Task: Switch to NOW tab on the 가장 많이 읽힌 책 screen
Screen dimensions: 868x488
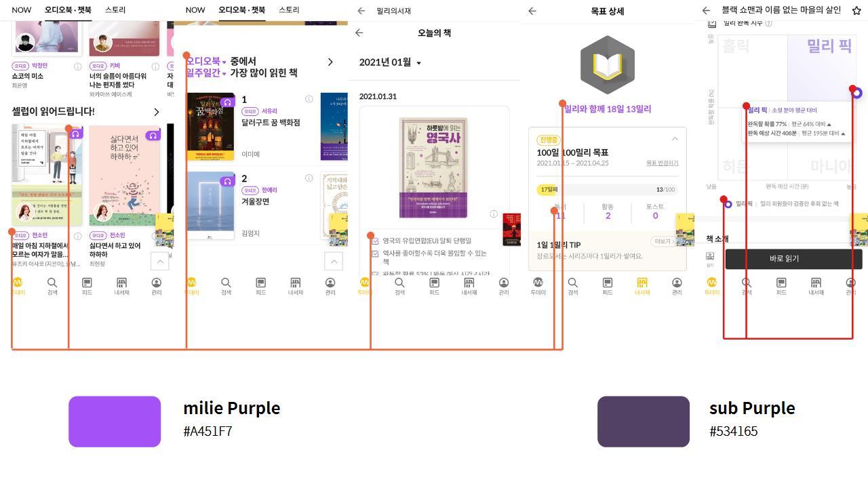Action: (x=195, y=10)
